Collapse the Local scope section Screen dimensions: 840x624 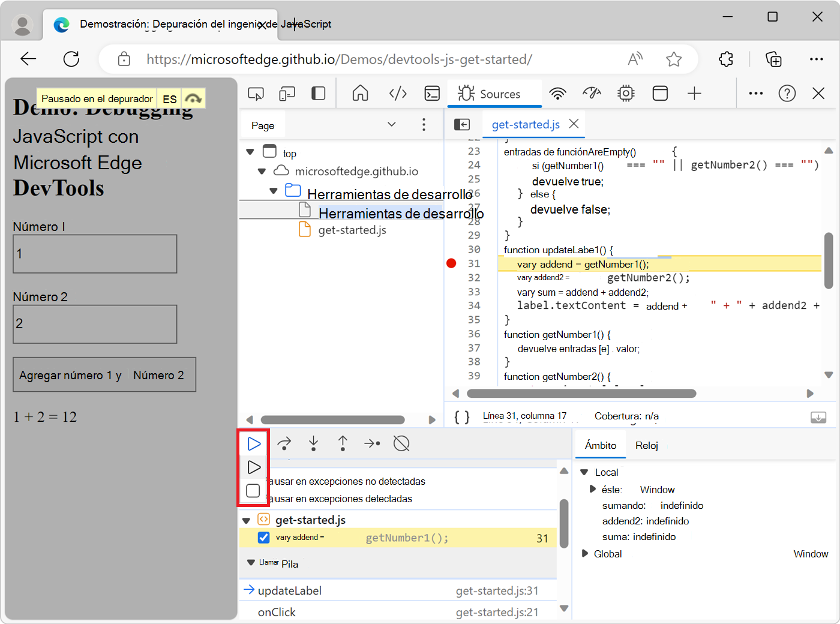coord(585,472)
